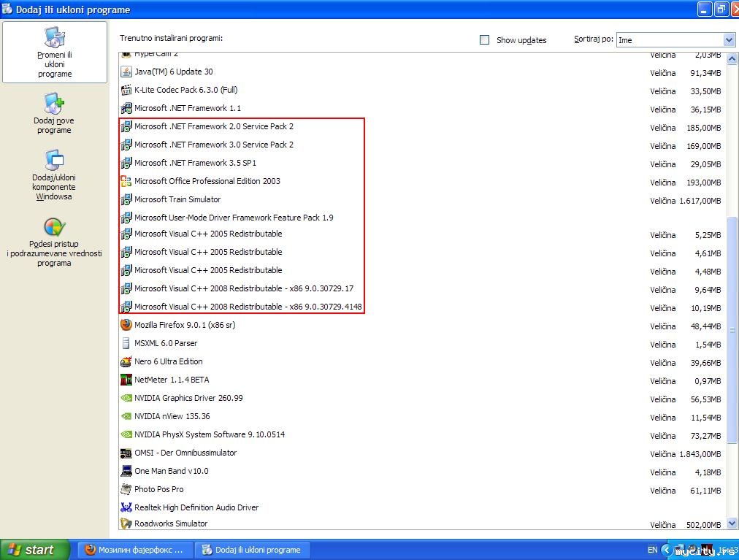Screen dimensions: 739x560
Task: Select Microsoft .NET Framework 3.0 Service Pack 2
Action: (214, 145)
